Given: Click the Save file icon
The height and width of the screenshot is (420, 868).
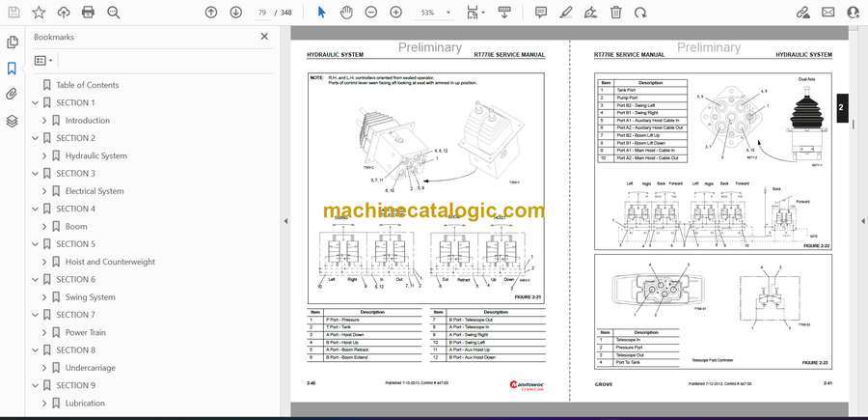Looking at the screenshot, I should [x=14, y=13].
